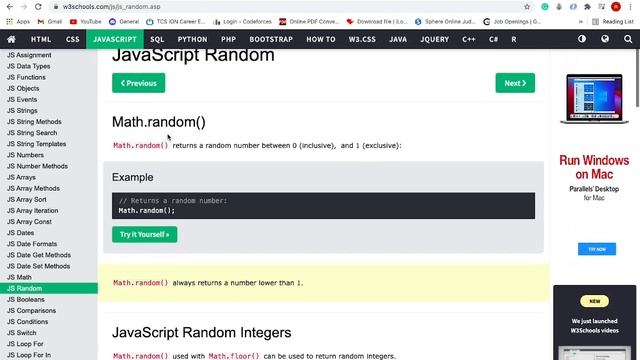
Task: Click the ad's blue Try Now button
Action: 597,249
